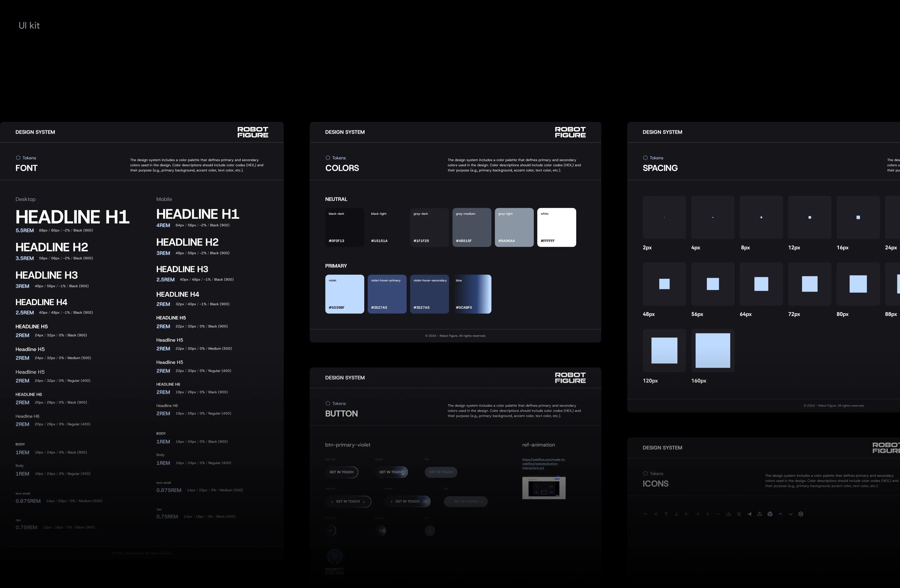Click the download tray icon in Icons row
Viewport: 900px width, 588px height.
(728, 514)
